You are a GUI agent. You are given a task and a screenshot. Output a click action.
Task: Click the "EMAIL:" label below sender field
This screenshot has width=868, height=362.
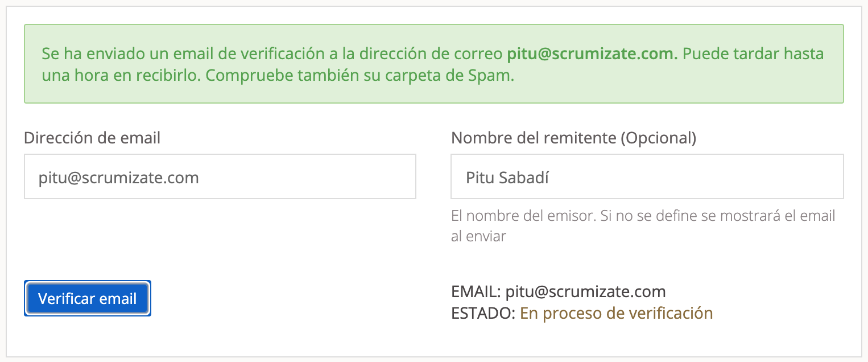[476, 291]
